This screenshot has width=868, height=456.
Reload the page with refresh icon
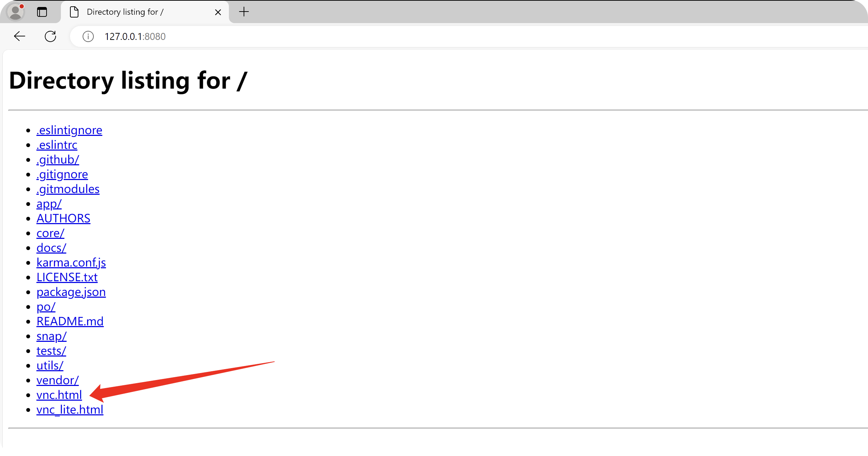tap(50, 36)
